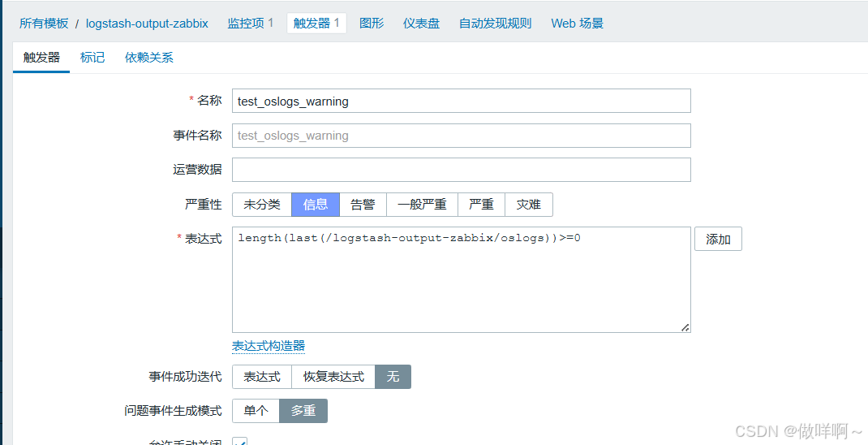Click inside the 表达式 text area
The height and width of the screenshot is (445, 868).
(461, 279)
